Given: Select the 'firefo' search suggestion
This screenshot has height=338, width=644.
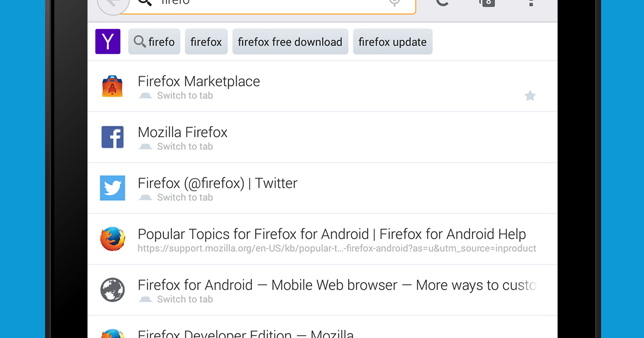Looking at the screenshot, I should (x=155, y=42).
